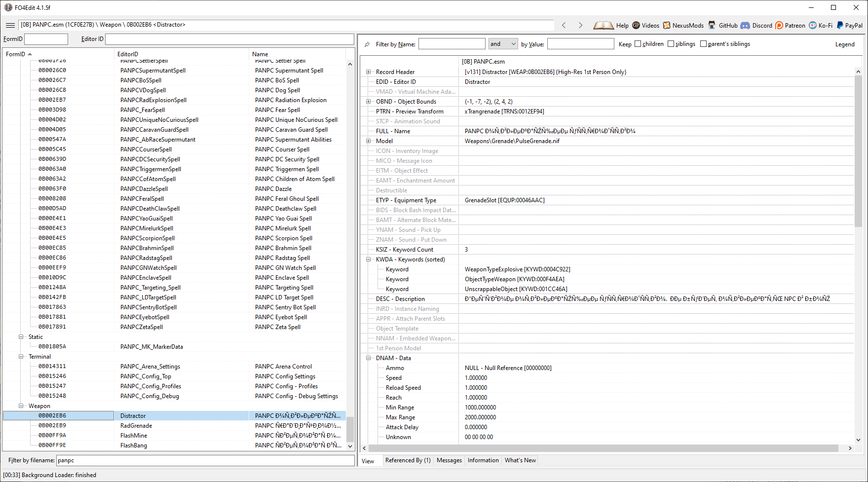Image resolution: width=868 pixels, height=482 pixels.
Task: Collapse the Weapon group in the tree
Action: coord(21,406)
